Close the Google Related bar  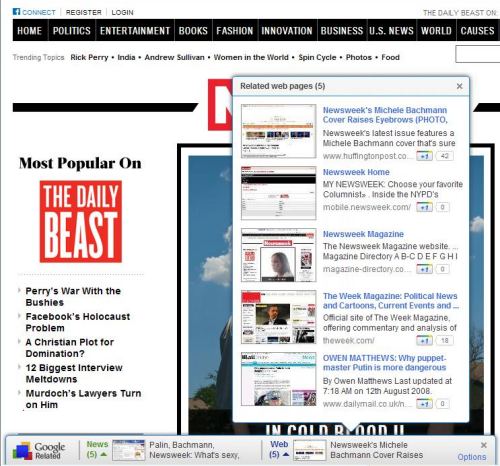coord(484,445)
